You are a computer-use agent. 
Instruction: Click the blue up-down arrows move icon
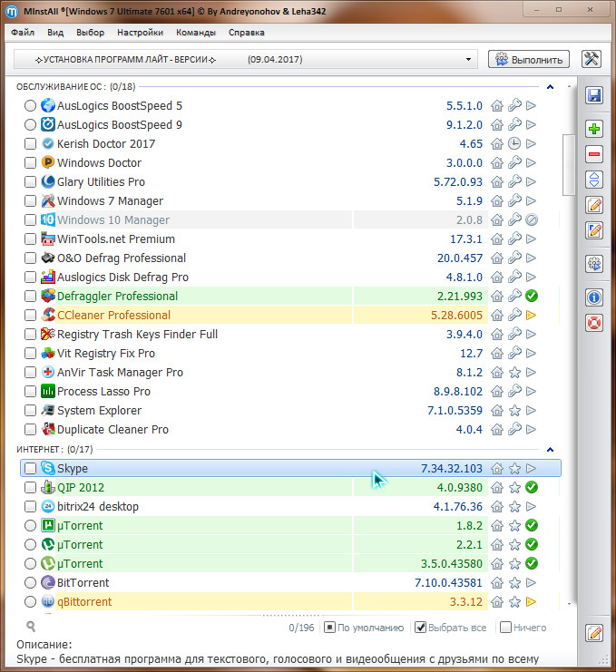click(x=594, y=180)
